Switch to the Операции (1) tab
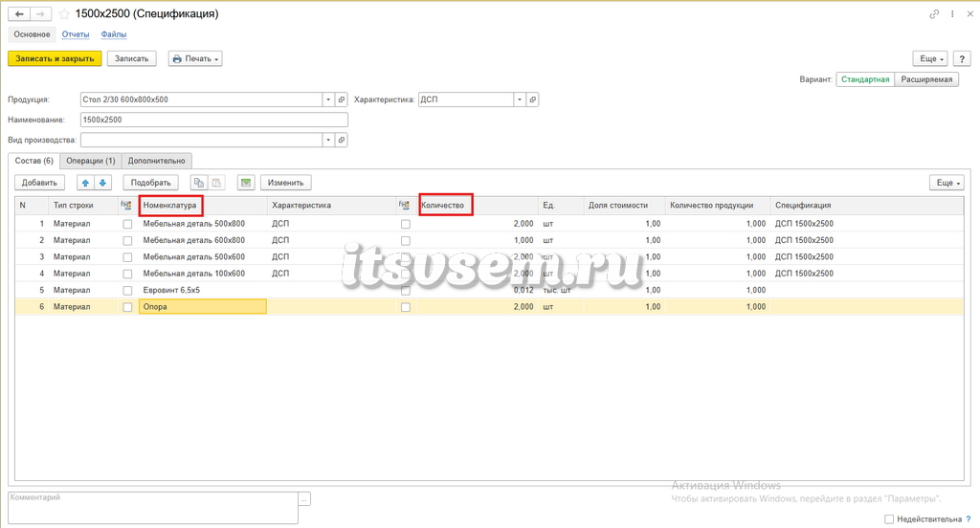This screenshot has width=980, height=528. pos(91,161)
